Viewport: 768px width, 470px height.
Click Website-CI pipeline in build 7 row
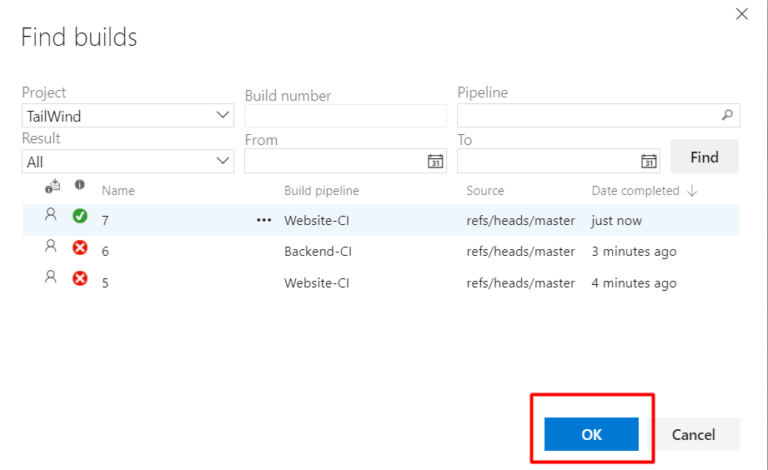(x=317, y=220)
